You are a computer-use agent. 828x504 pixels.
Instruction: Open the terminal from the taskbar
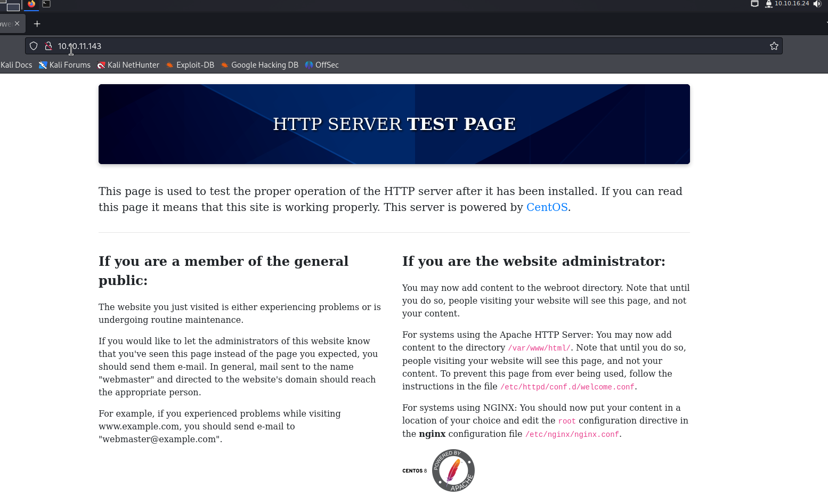(46, 4)
